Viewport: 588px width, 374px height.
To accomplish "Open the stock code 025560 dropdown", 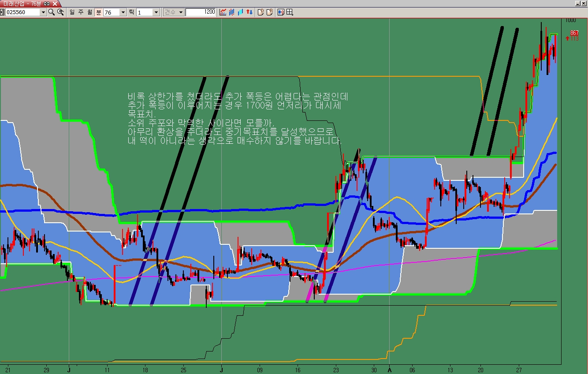I will point(43,12).
